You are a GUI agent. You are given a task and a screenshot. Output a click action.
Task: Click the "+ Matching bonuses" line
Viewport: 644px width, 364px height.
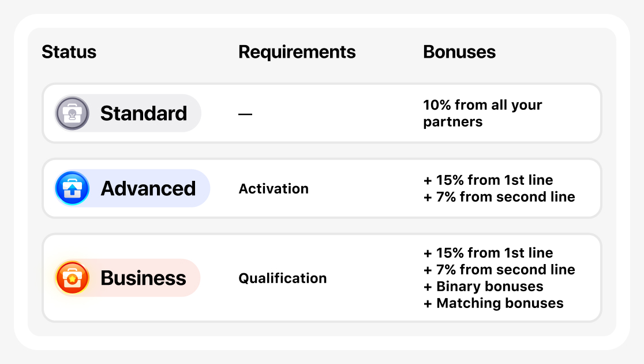pos(493,303)
